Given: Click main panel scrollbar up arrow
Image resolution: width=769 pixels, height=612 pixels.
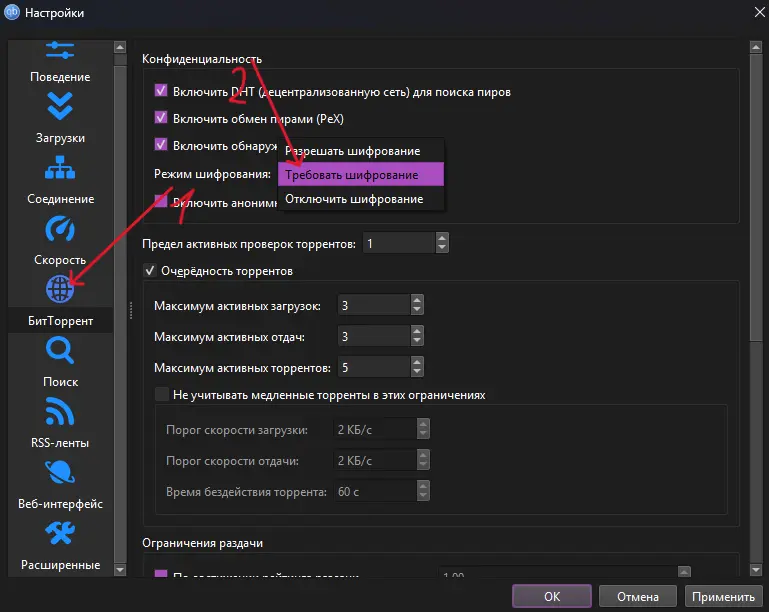Looking at the screenshot, I should pyautogui.click(x=756, y=47).
